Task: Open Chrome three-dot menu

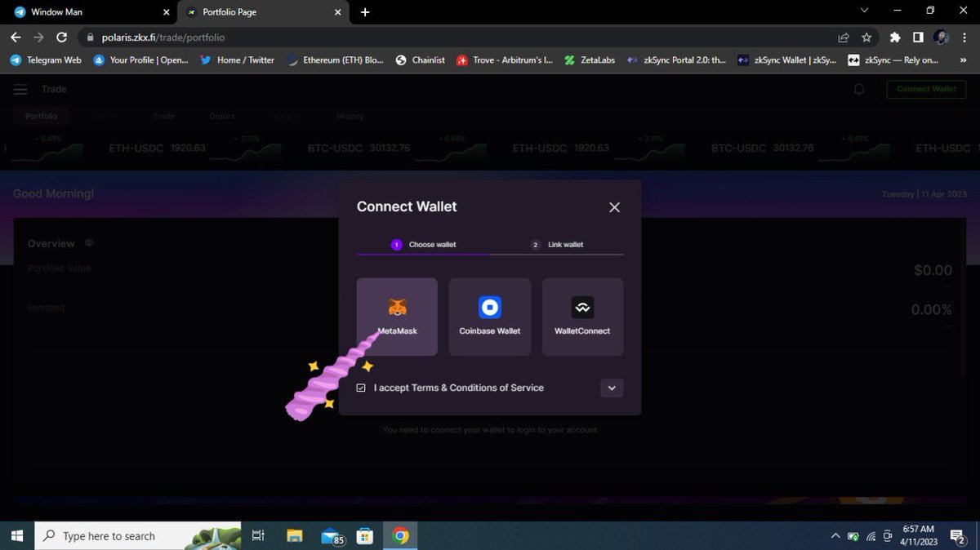Action: [964, 38]
